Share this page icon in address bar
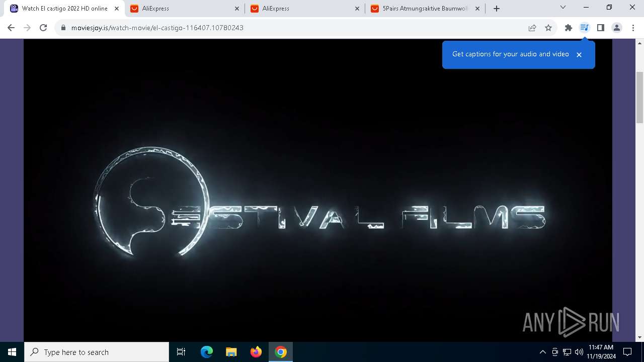The width and height of the screenshot is (644, 362). [532, 28]
